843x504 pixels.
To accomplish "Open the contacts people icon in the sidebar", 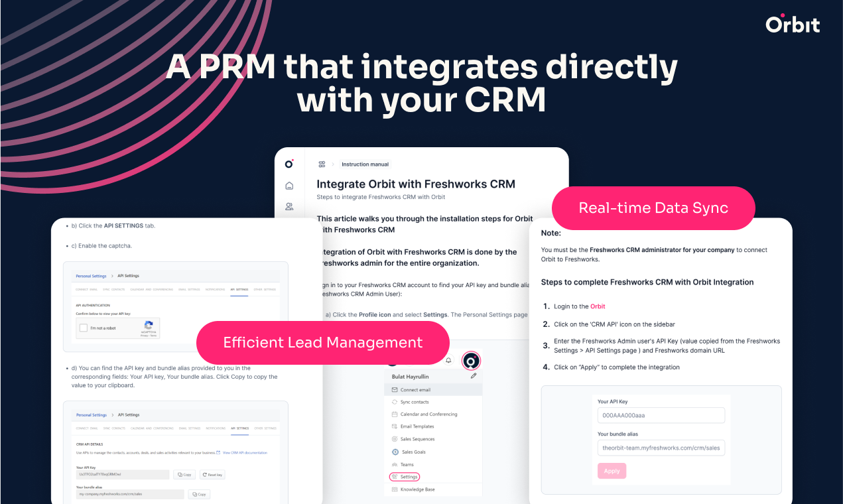I will coord(289,207).
